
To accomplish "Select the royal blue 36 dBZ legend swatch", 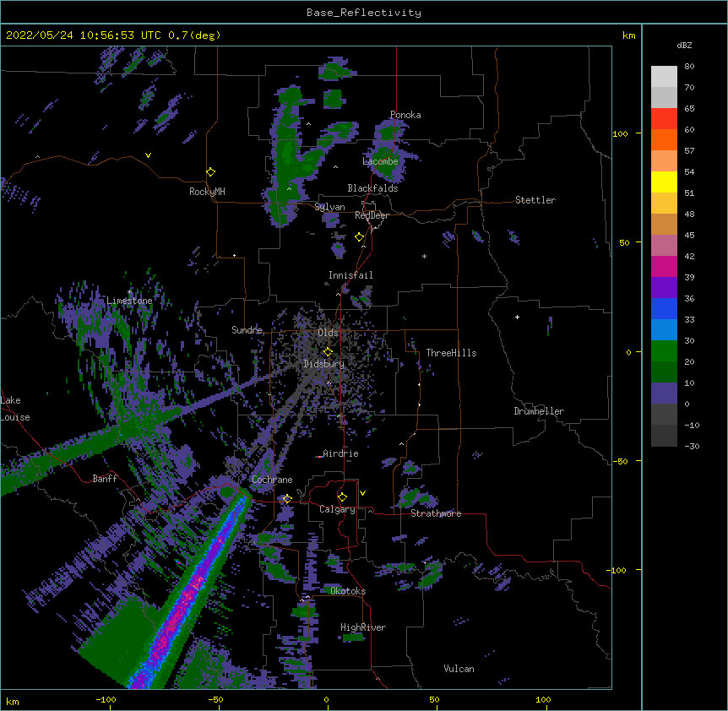I will coord(664,308).
